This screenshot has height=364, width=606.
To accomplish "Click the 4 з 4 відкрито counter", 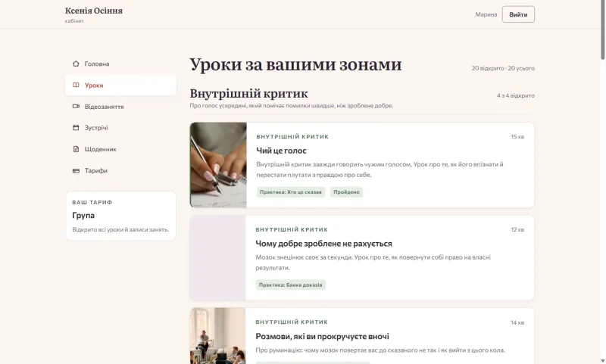I will click(x=516, y=95).
